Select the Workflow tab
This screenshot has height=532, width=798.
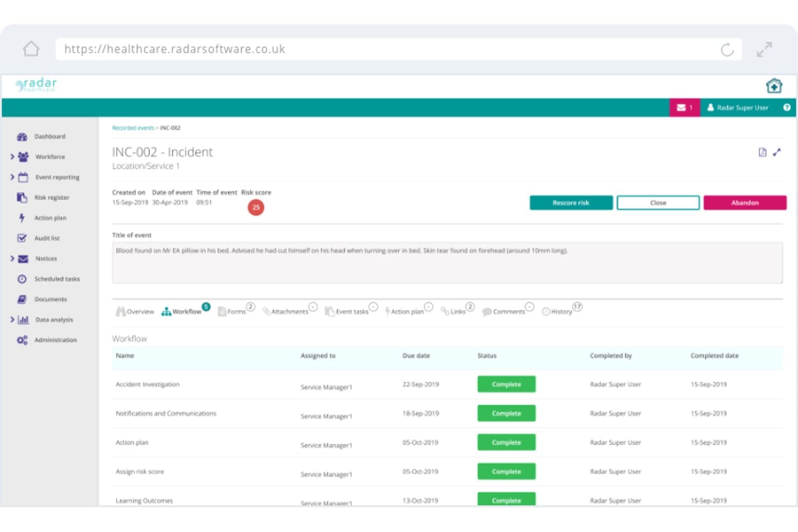[185, 310]
